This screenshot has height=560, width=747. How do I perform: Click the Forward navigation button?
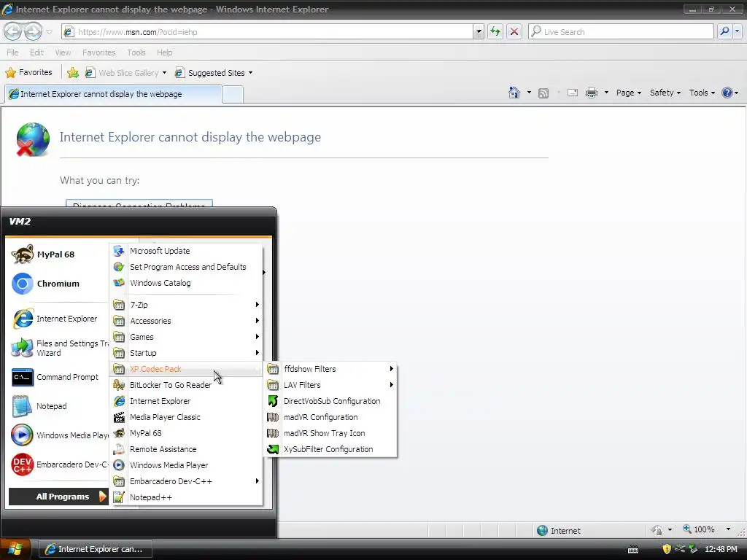click(33, 32)
